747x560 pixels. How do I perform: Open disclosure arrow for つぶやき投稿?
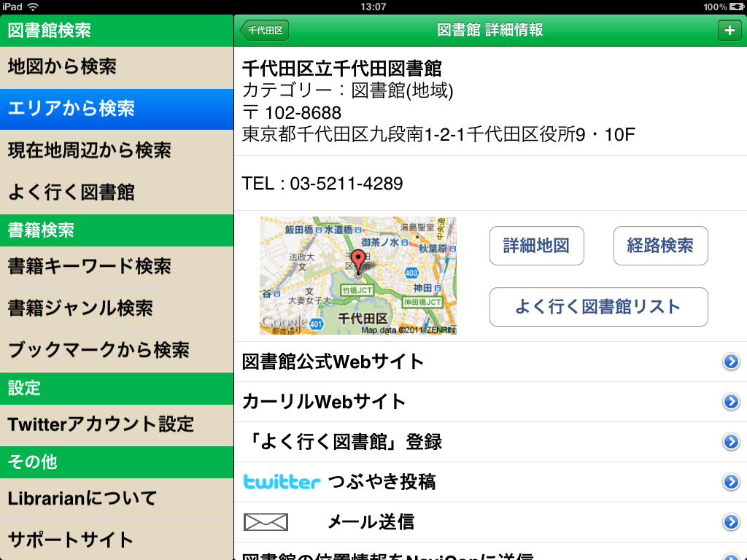click(x=731, y=482)
